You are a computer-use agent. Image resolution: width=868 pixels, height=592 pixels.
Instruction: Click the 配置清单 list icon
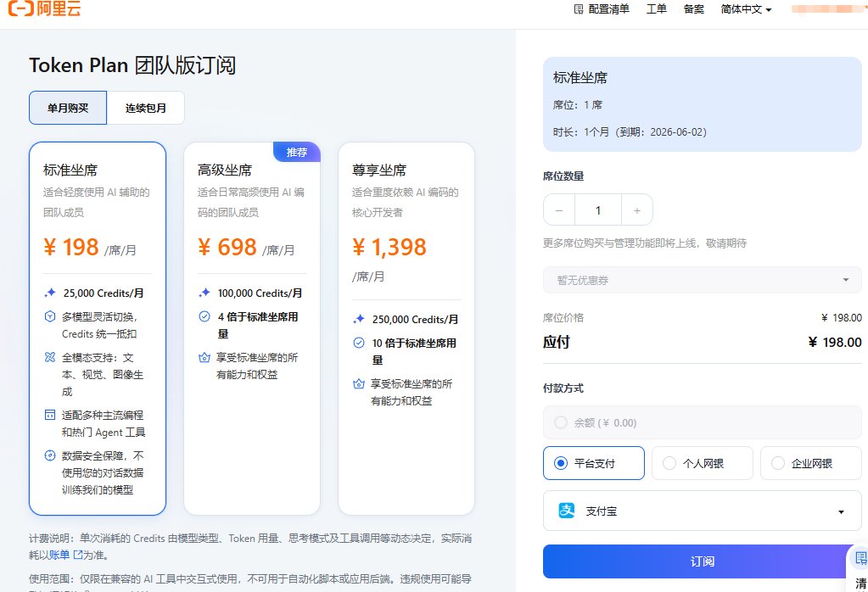click(x=579, y=9)
